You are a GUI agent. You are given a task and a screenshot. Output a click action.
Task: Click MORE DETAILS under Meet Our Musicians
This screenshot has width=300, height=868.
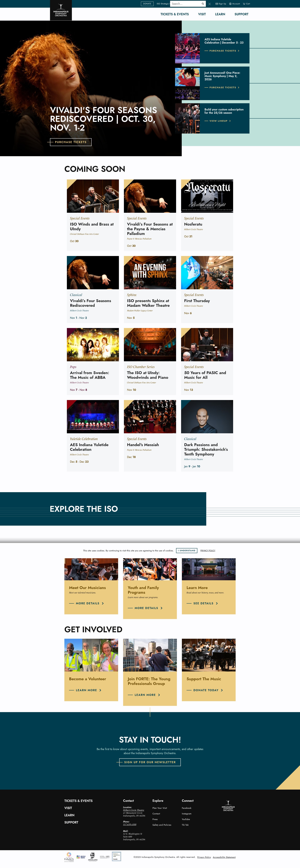[x=87, y=604]
